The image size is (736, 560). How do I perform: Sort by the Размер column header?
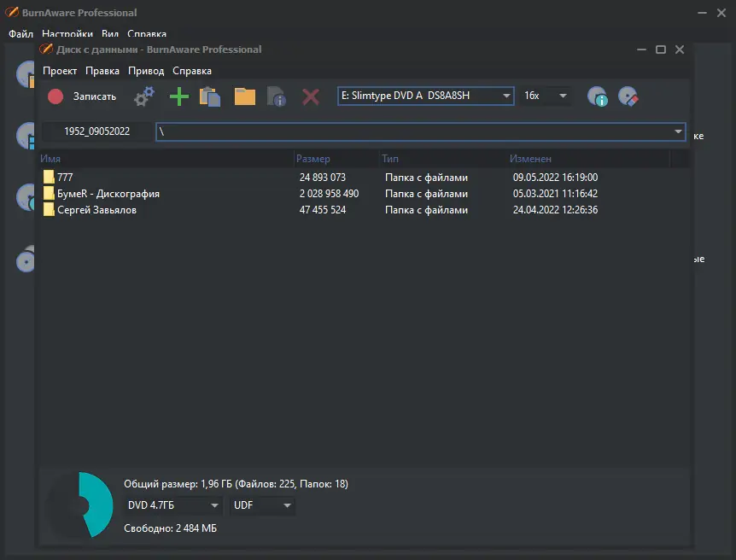(x=336, y=159)
